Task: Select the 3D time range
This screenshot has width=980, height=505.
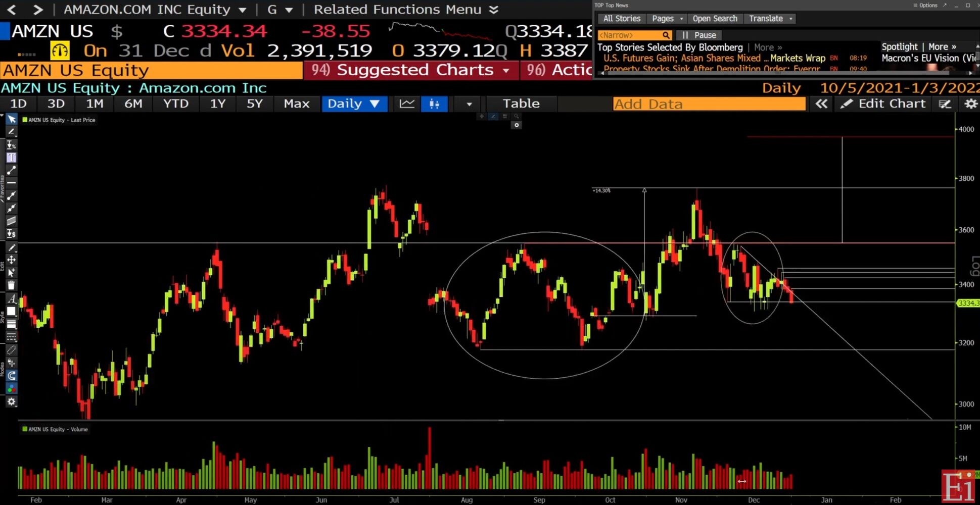Action: (x=56, y=104)
